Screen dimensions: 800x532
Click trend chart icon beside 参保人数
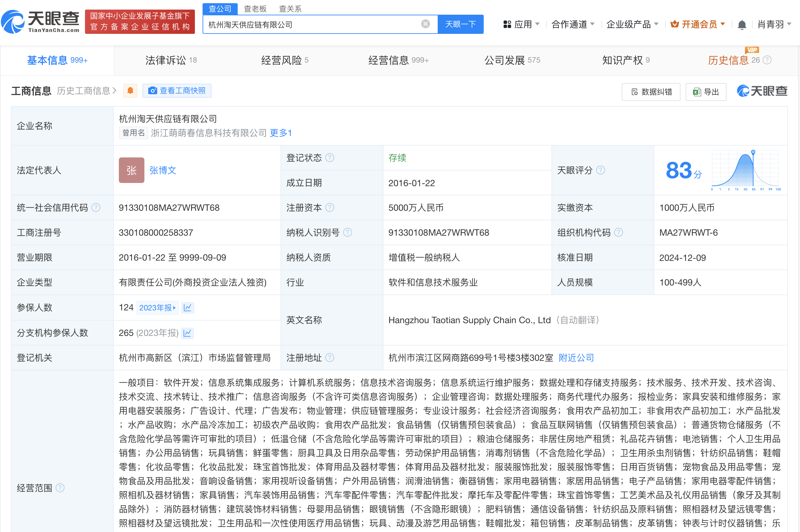(x=188, y=308)
